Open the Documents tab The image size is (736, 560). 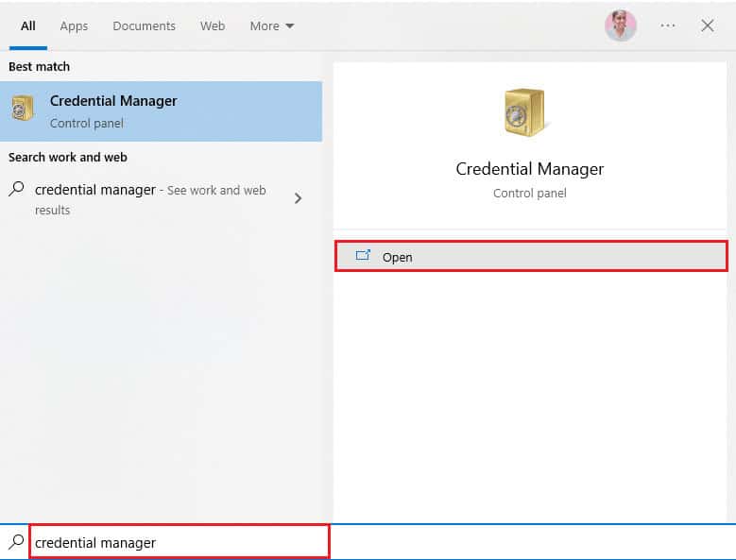pyautogui.click(x=145, y=25)
